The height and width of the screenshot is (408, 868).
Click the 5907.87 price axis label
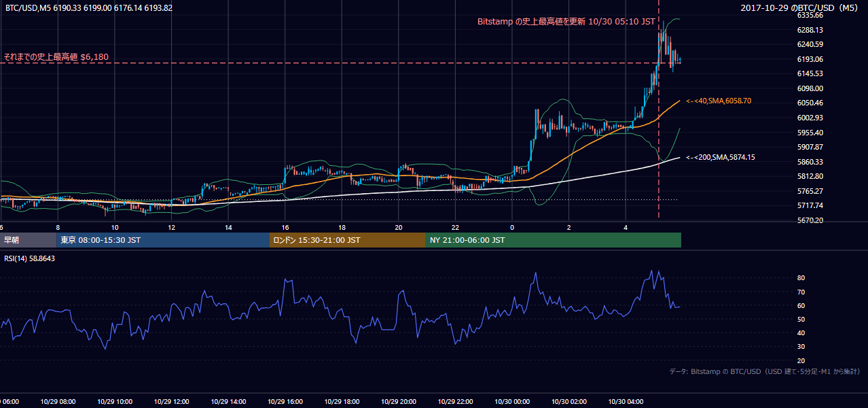click(x=810, y=147)
